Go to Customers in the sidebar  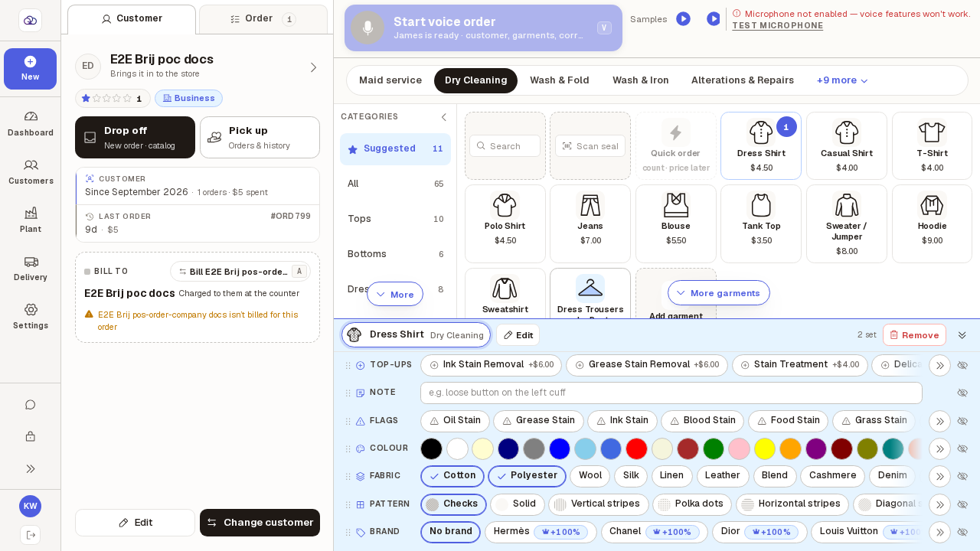(x=31, y=171)
